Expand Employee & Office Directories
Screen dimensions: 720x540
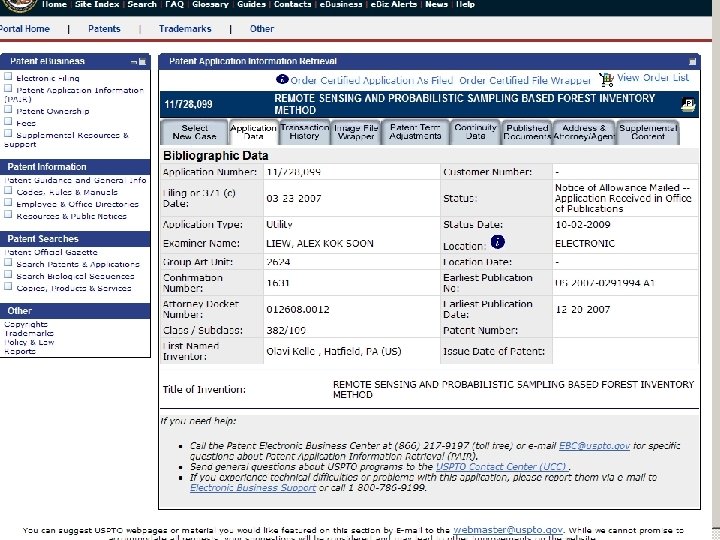(x=8, y=202)
